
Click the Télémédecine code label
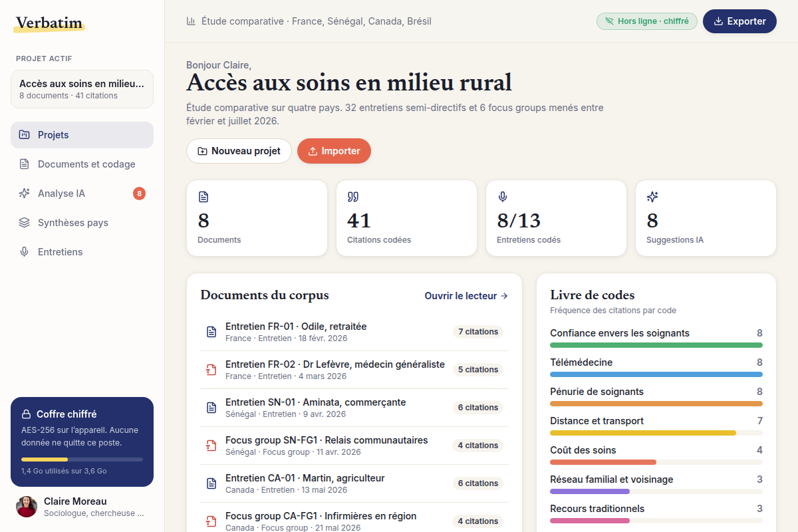click(581, 362)
